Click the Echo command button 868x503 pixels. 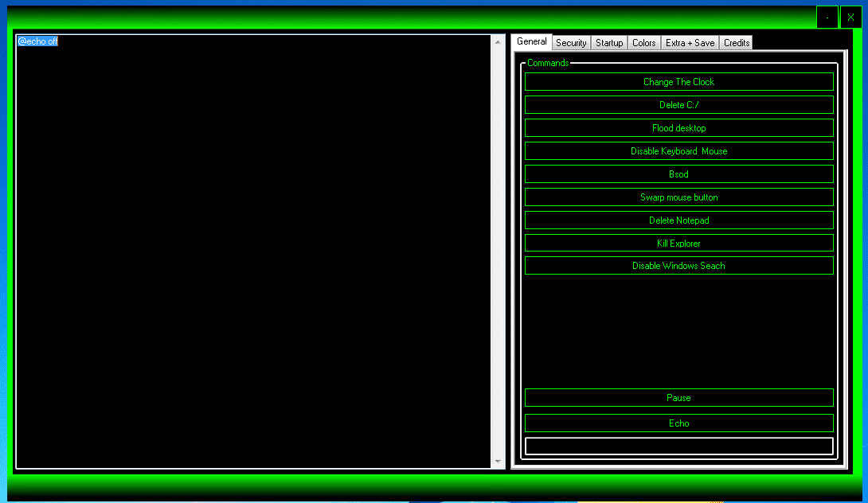pyautogui.click(x=678, y=423)
